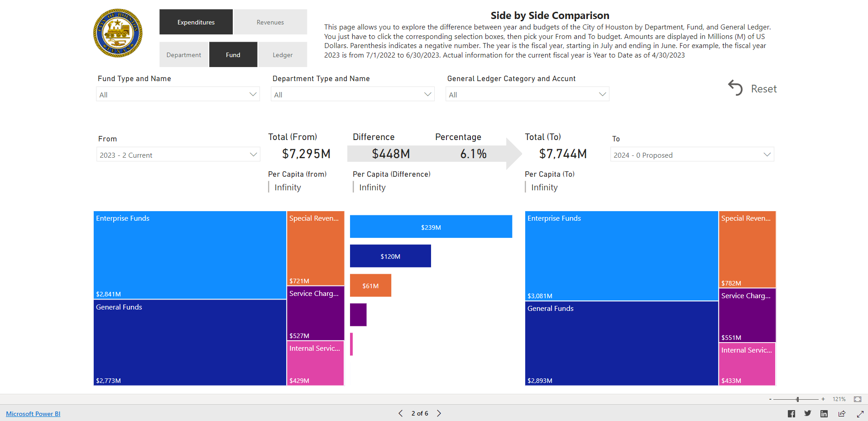Click the Reset arrow icon
Screen dimensions: 868x421
[x=735, y=88]
